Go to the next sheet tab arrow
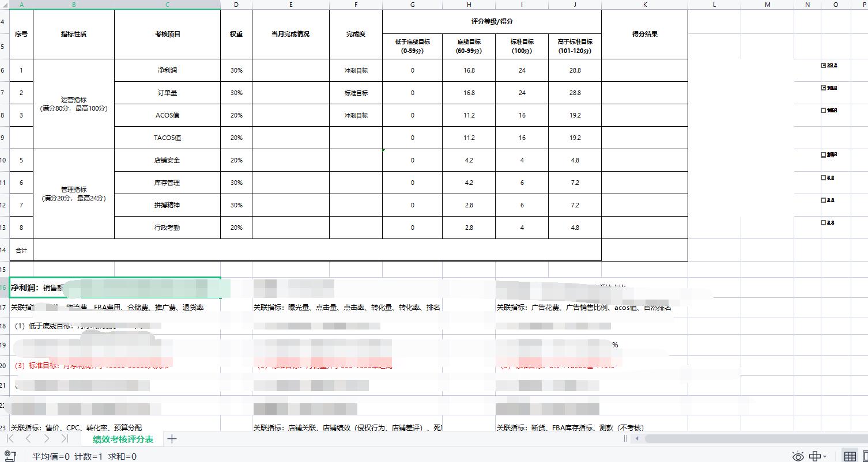Image resolution: width=868 pixels, height=462 pixels. [x=47, y=438]
